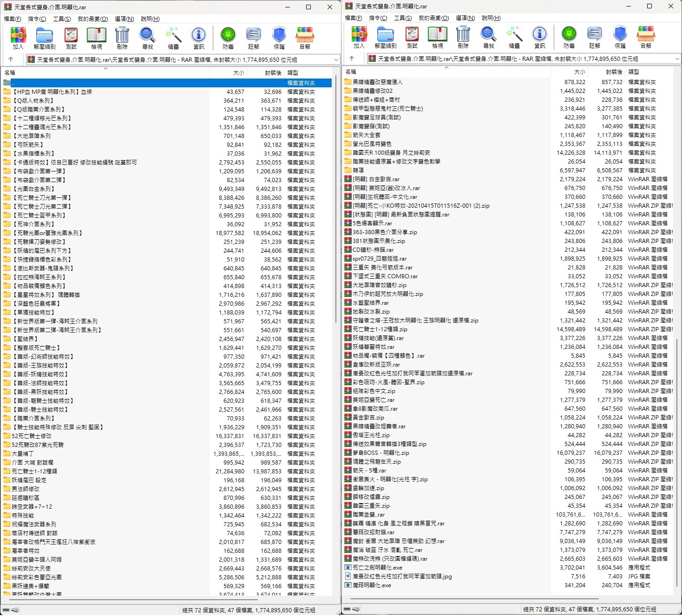Click the 精靈 (Wizard) icon in right window
The image size is (682, 616).
[x=514, y=37]
